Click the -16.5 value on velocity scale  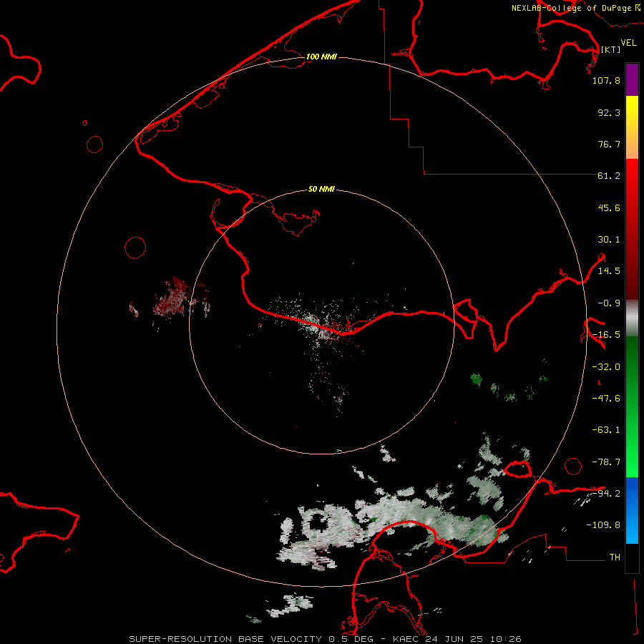tap(606, 335)
